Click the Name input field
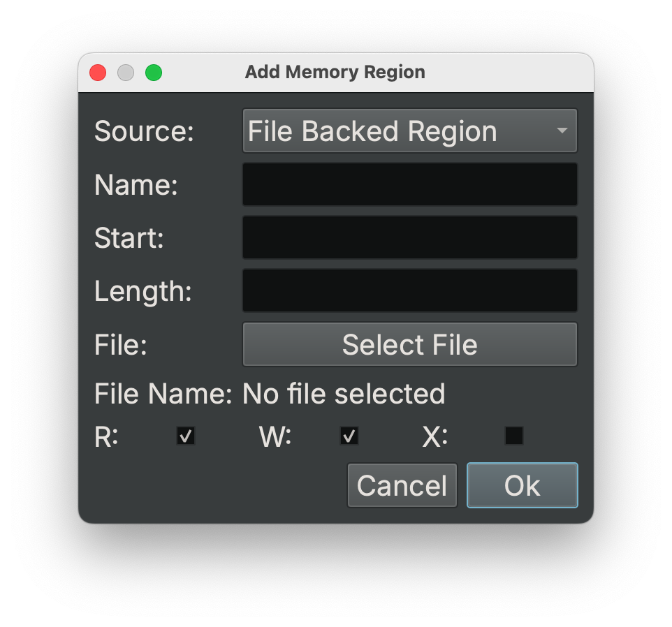Viewport: 672px width, 627px height. click(409, 184)
